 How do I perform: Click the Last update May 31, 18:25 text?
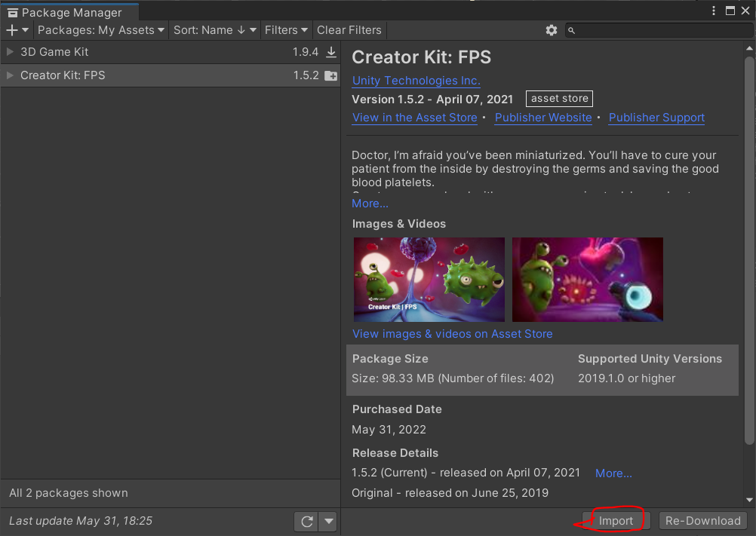(x=81, y=521)
